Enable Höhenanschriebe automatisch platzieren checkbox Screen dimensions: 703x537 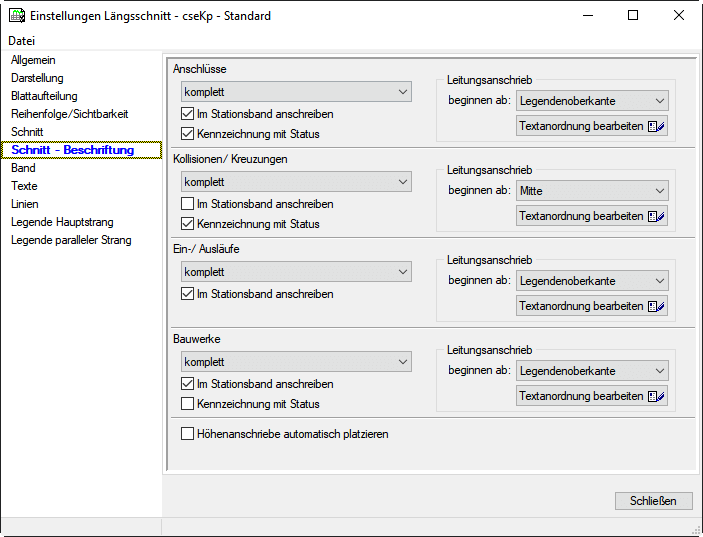pos(187,434)
